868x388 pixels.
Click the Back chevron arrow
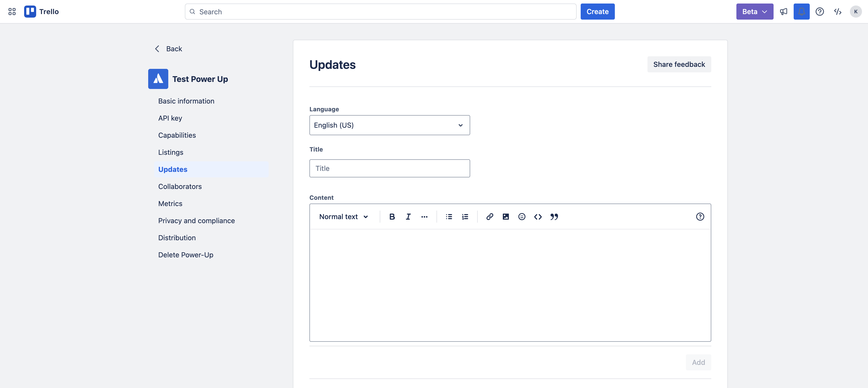157,49
